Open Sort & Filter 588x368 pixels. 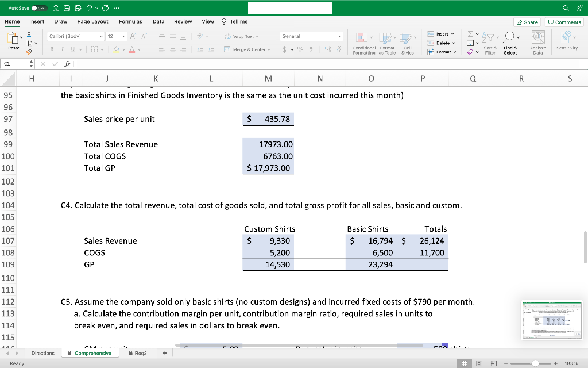[x=490, y=44]
